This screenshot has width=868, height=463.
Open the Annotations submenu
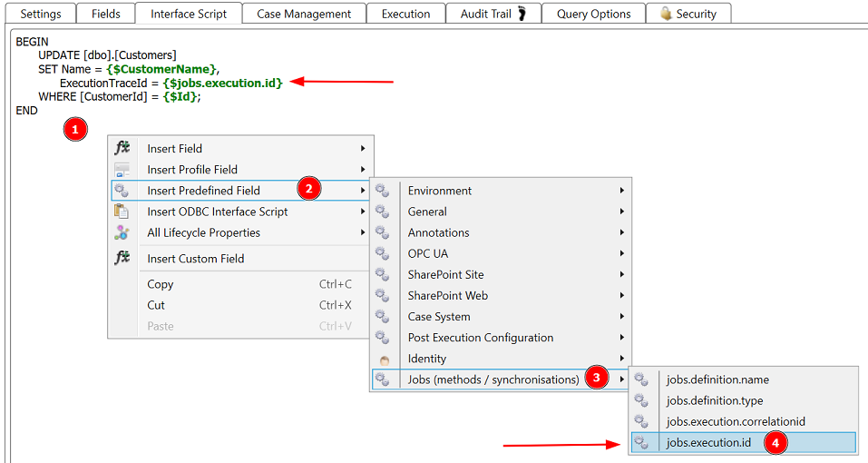click(x=501, y=232)
